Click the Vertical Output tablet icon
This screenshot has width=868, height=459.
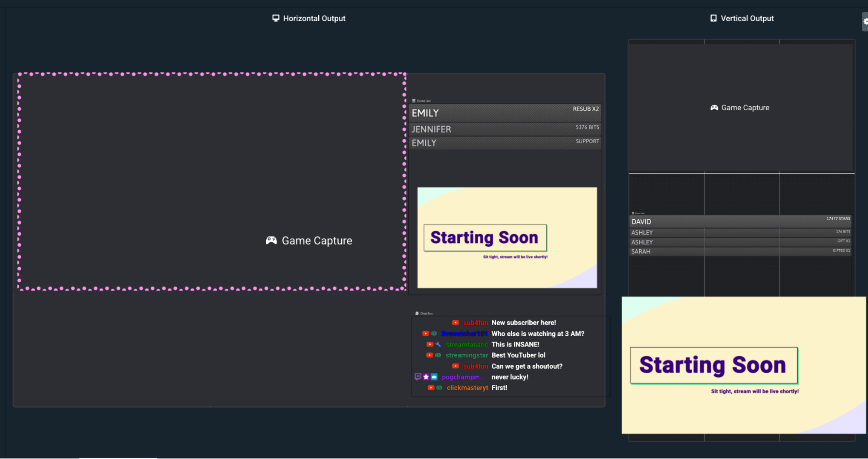pyautogui.click(x=713, y=18)
